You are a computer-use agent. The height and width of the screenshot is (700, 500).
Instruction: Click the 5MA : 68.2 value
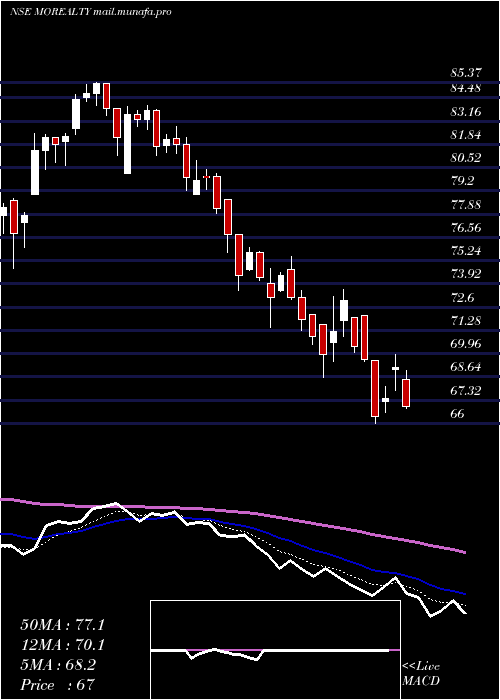click(x=58, y=665)
